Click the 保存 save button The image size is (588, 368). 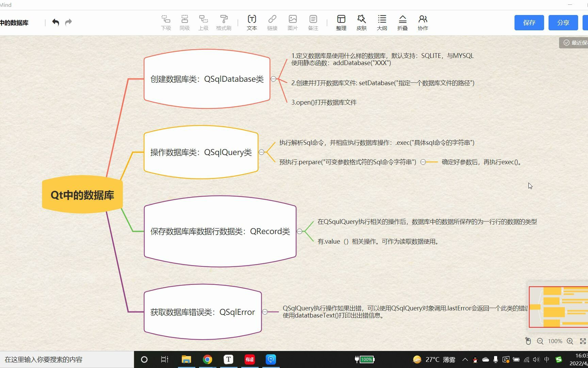click(x=529, y=22)
